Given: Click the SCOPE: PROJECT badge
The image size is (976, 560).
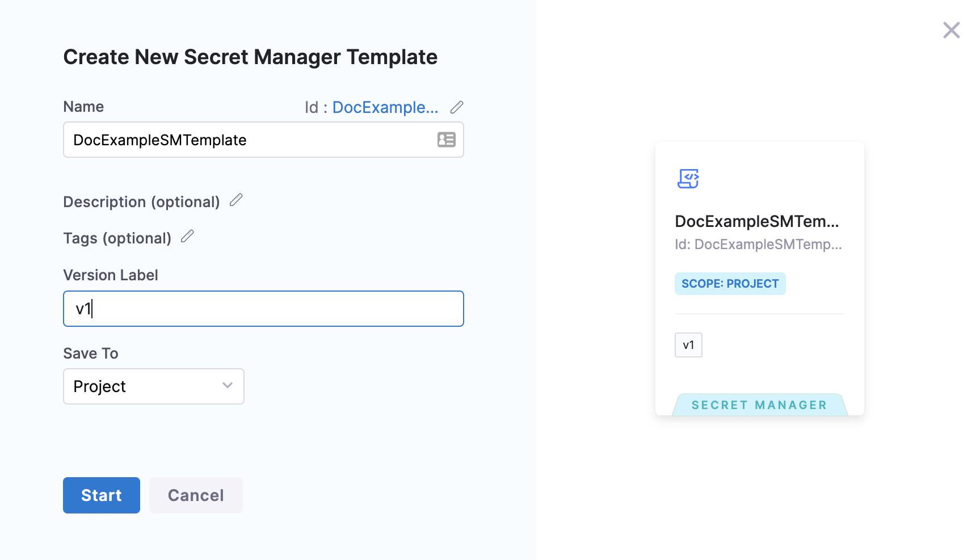Looking at the screenshot, I should pos(730,284).
